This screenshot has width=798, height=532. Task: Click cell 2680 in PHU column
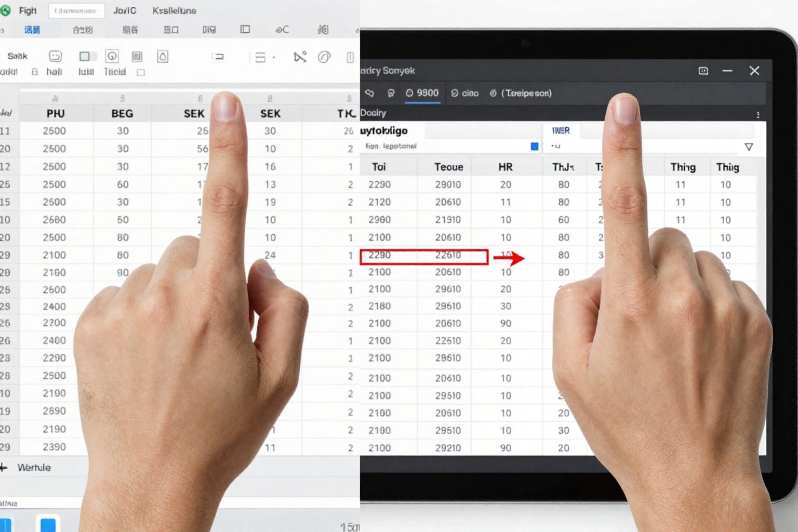[54, 220]
